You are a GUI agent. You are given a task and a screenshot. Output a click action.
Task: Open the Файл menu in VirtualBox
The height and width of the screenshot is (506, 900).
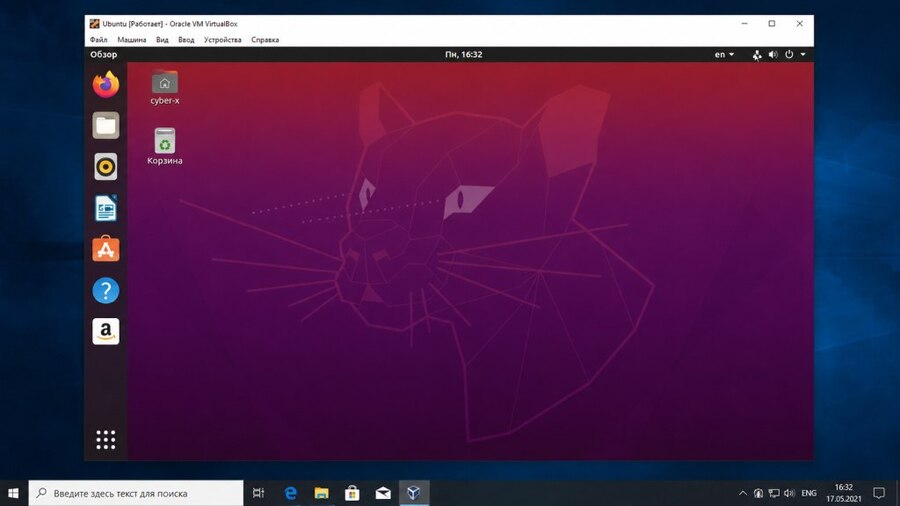(98, 40)
